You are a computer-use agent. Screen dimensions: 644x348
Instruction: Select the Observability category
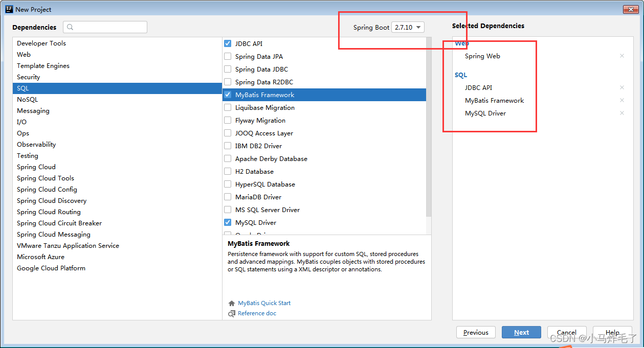(117, 145)
